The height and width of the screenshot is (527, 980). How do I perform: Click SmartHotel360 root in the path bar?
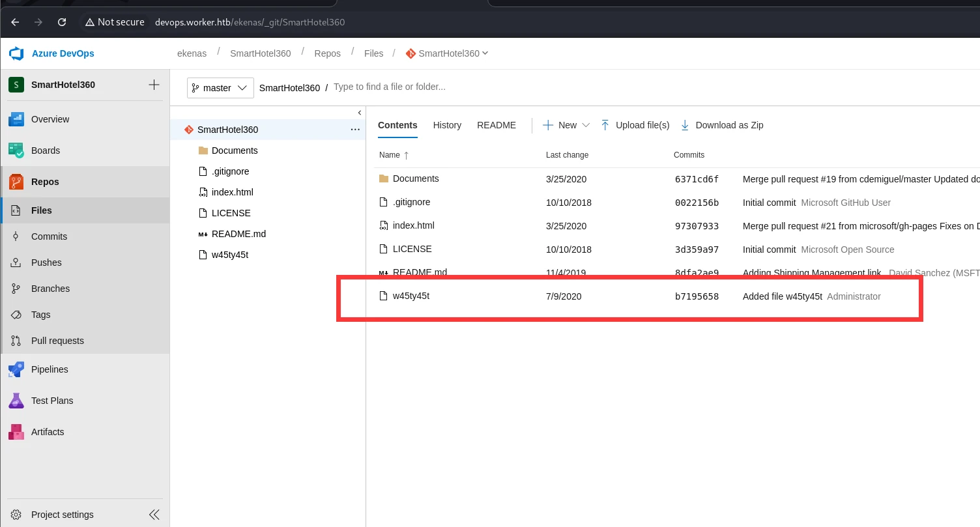(289, 88)
